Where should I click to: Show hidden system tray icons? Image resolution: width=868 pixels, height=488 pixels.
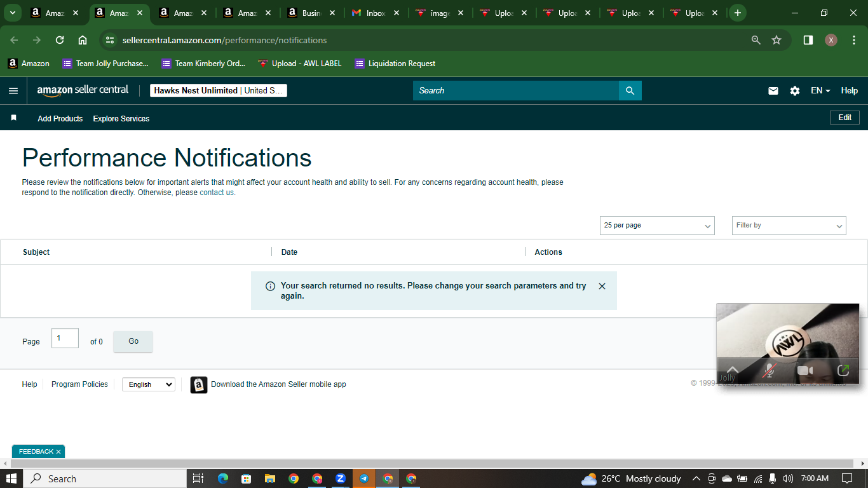[x=696, y=478]
